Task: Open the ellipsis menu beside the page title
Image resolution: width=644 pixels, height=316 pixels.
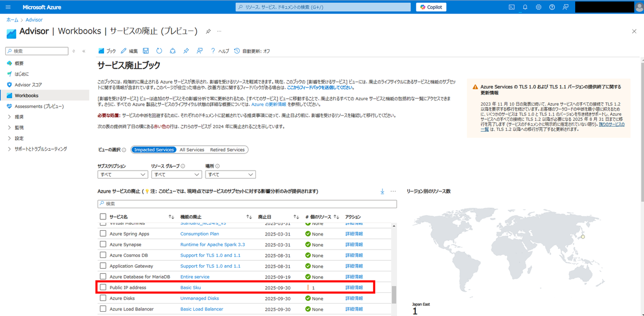Action: [219, 31]
